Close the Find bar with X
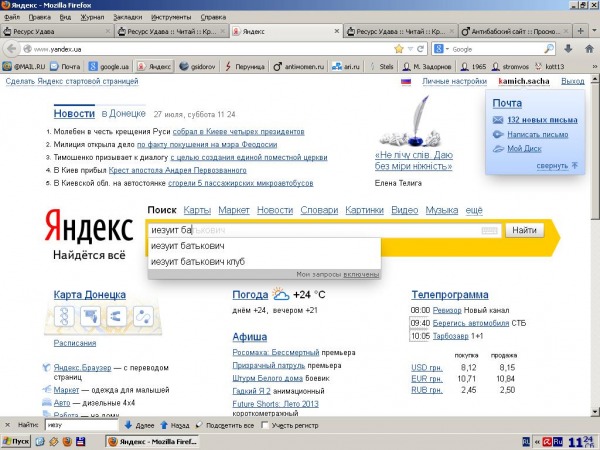600x450 pixels. point(7,425)
